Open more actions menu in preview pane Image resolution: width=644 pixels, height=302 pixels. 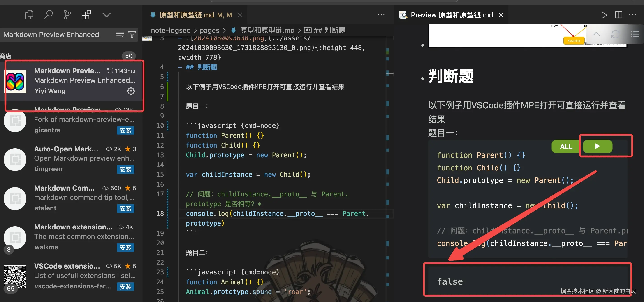[633, 15]
